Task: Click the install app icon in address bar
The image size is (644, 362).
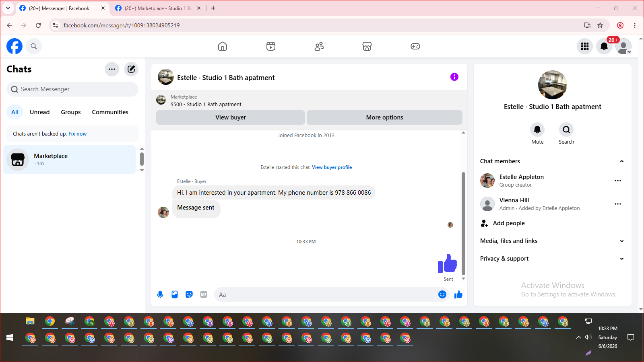Action: tap(587, 25)
